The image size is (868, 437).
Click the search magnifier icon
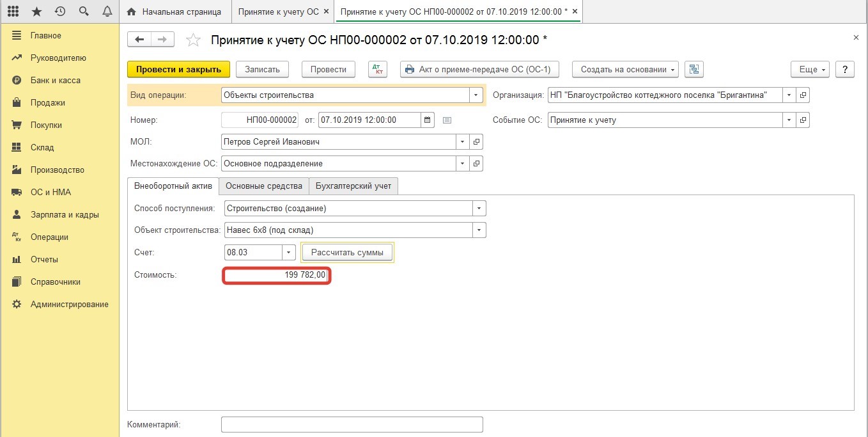[x=84, y=12]
